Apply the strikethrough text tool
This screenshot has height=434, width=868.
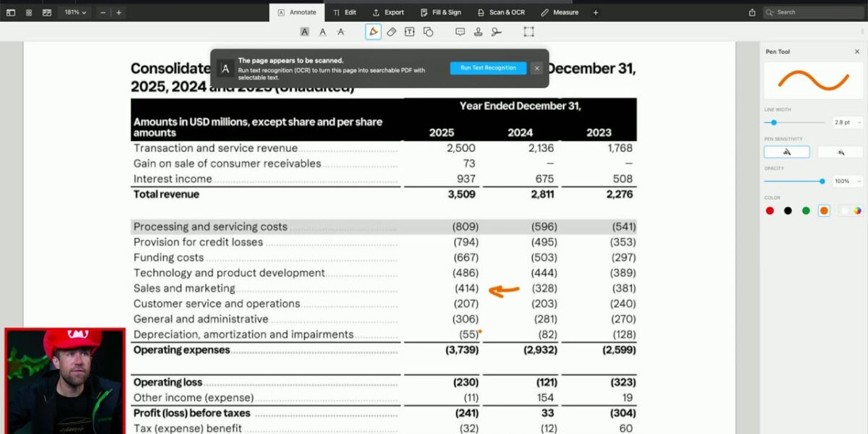[x=341, y=32]
